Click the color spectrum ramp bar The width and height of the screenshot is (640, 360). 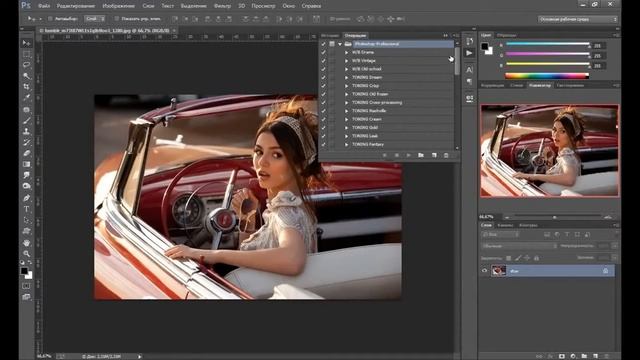pos(547,76)
